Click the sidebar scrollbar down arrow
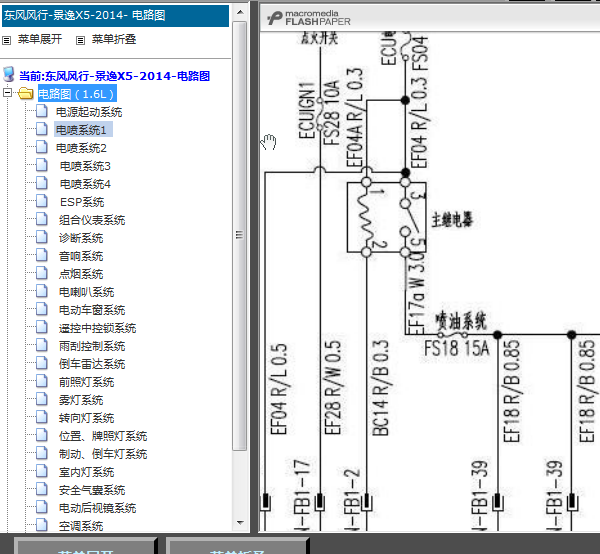 (x=240, y=523)
